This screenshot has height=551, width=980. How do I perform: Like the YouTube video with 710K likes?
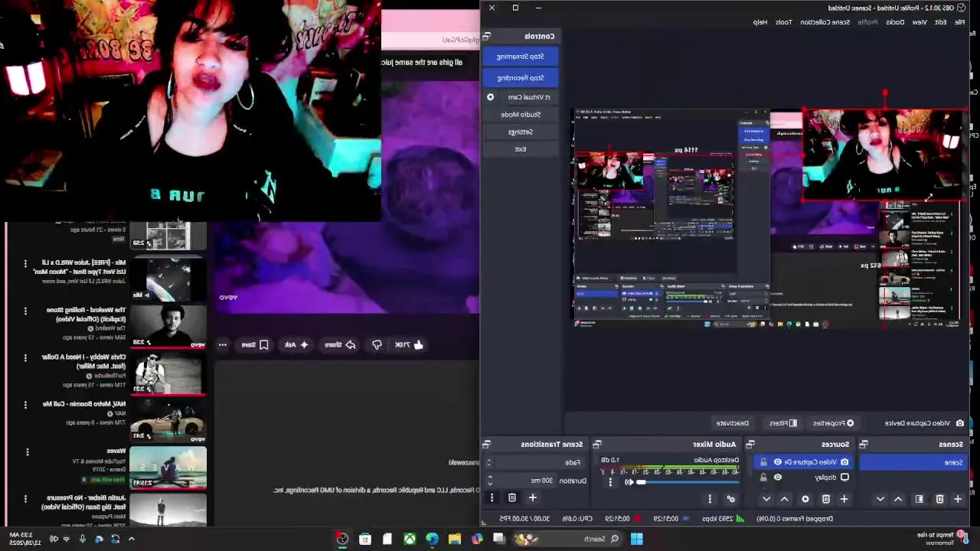coord(409,345)
